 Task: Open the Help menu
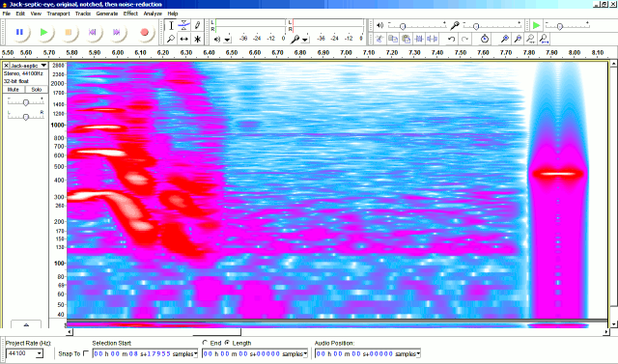(173, 14)
